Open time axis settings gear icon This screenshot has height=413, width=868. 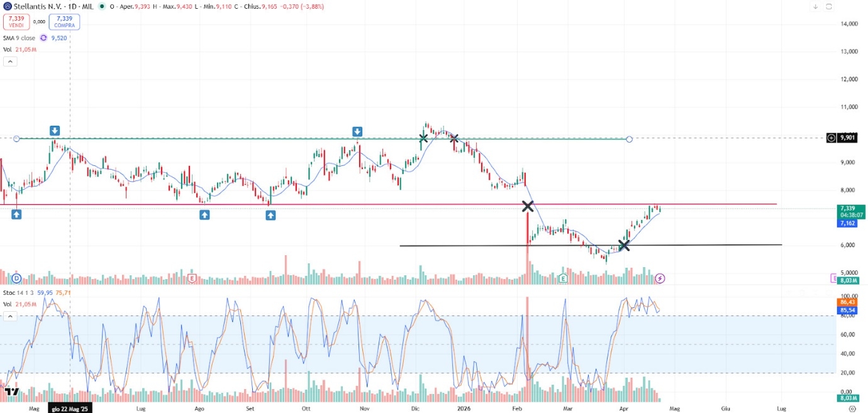(x=852, y=408)
